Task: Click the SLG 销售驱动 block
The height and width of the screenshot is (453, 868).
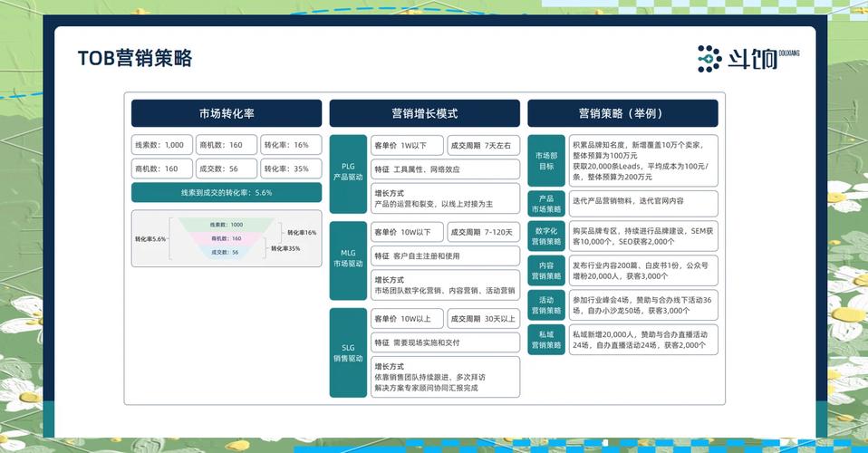Action: [348, 352]
